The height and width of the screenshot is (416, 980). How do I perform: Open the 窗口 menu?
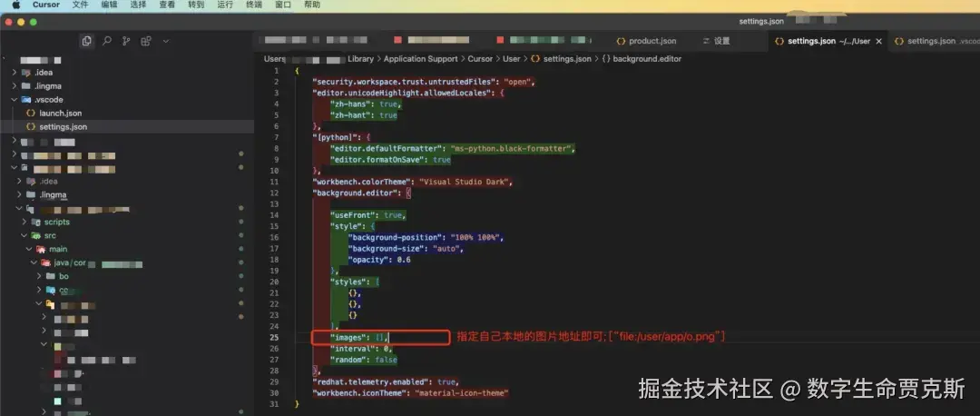tap(283, 5)
